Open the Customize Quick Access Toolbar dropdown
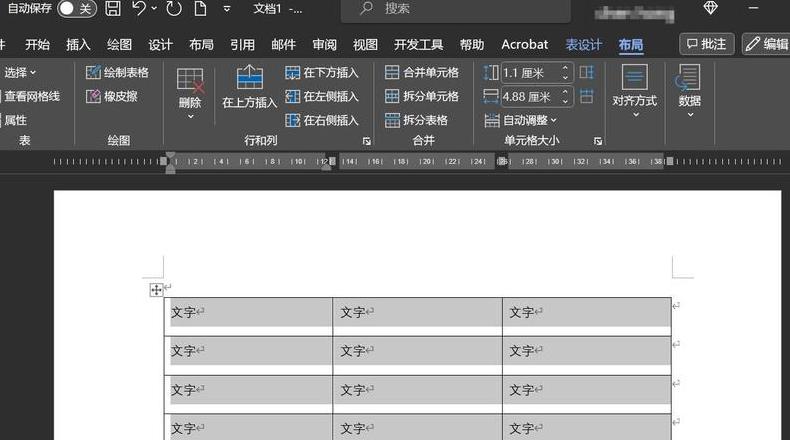Screen dimensions: 790x440 [x=227, y=9]
